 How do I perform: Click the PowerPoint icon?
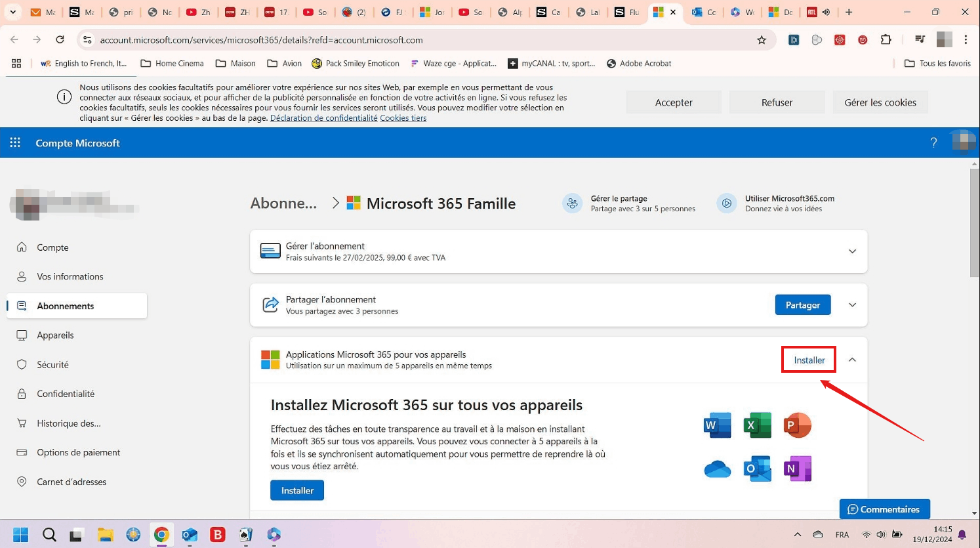click(797, 425)
